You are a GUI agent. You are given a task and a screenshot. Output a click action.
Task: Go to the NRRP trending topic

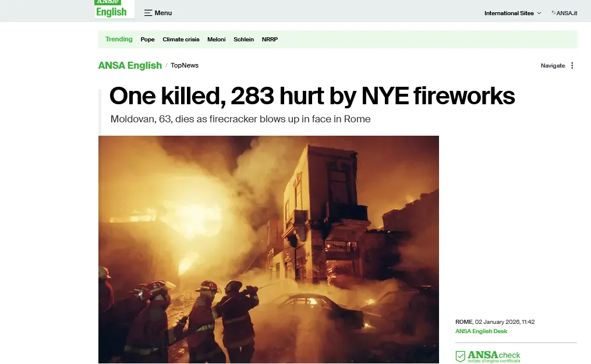270,39
